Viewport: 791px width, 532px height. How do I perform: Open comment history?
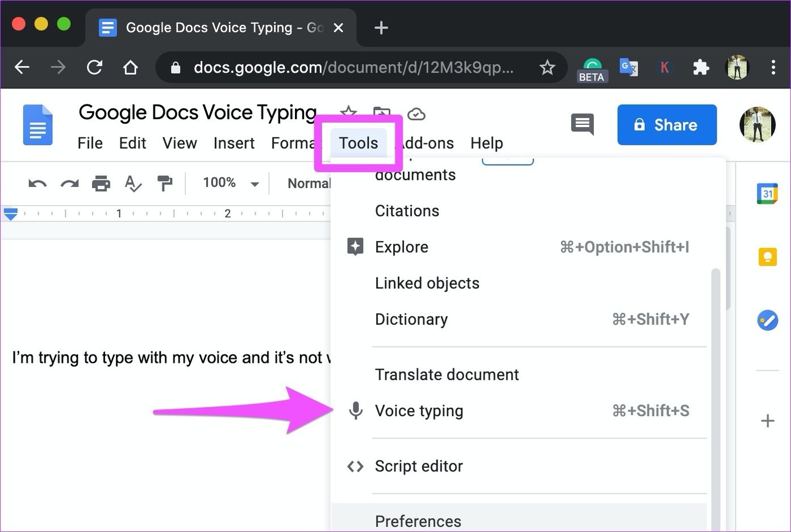[582, 124]
